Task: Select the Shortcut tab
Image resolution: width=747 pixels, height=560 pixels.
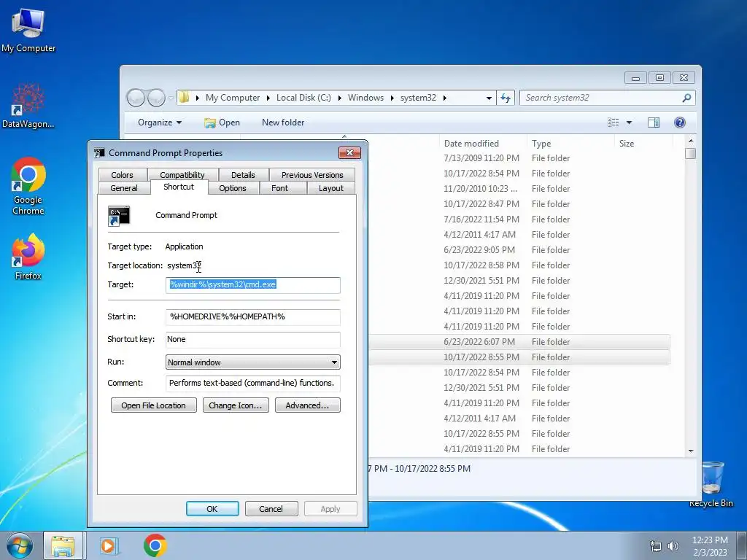Action: pos(179,187)
